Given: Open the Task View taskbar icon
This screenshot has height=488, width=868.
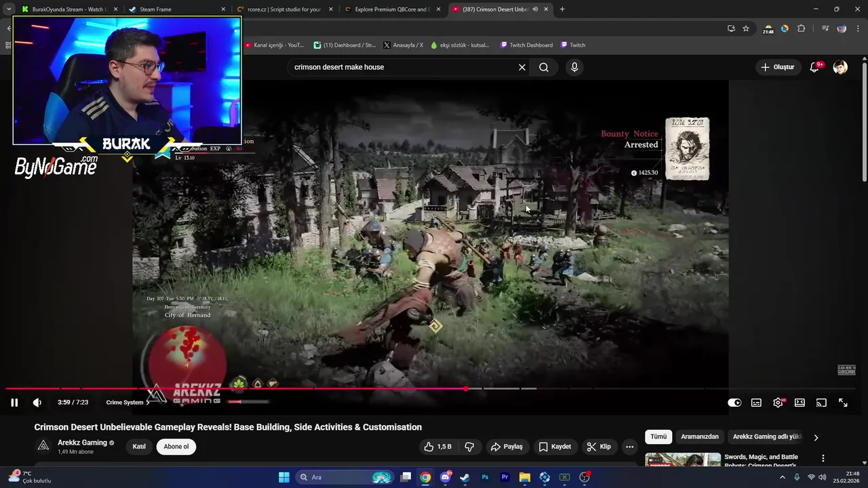Looking at the screenshot, I should click(x=406, y=477).
